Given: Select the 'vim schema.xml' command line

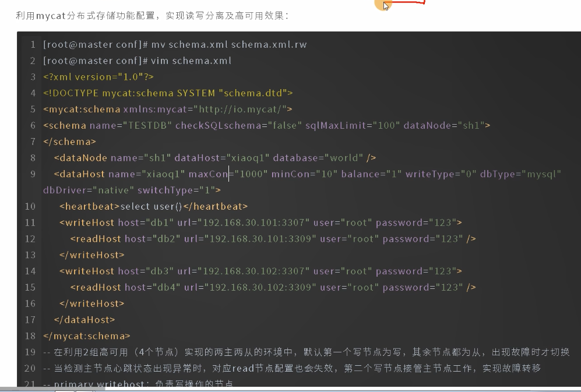Looking at the screenshot, I should 137,61.
